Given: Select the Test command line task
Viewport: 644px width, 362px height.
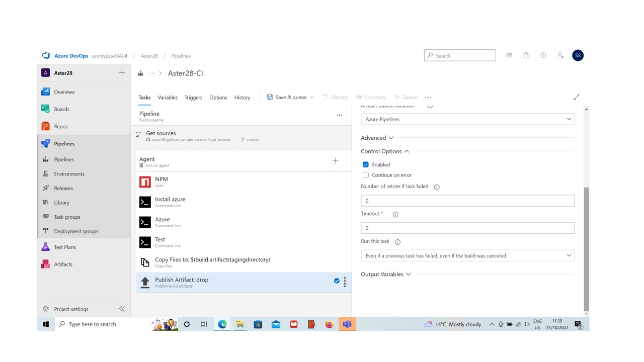Looking at the screenshot, I should pyautogui.click(x=244, y=242).
